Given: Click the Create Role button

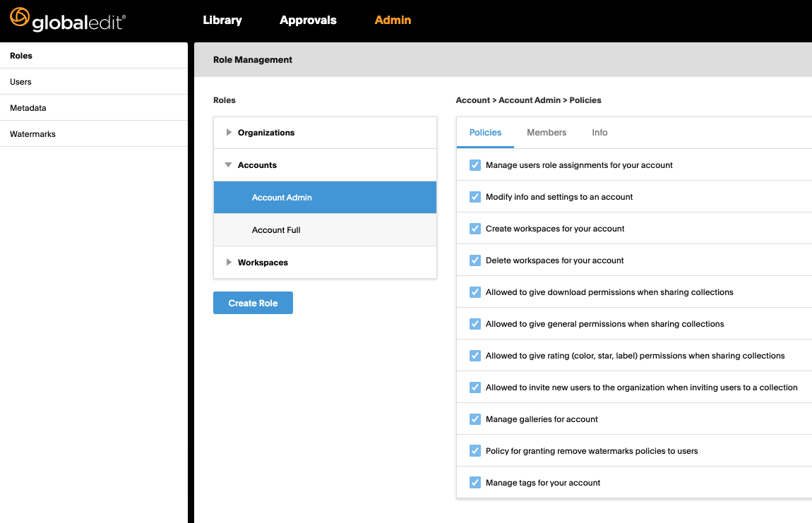Looking at the screenshot, I should 253,303.
